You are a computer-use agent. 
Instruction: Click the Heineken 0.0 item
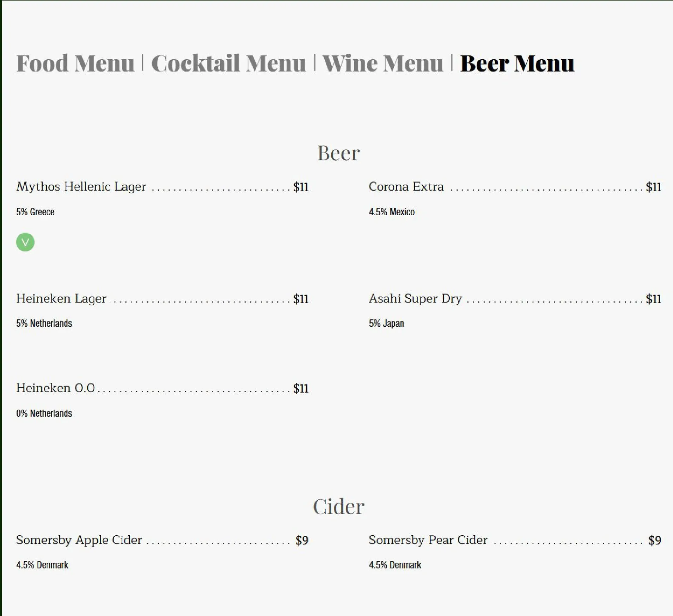coord(55,388)
